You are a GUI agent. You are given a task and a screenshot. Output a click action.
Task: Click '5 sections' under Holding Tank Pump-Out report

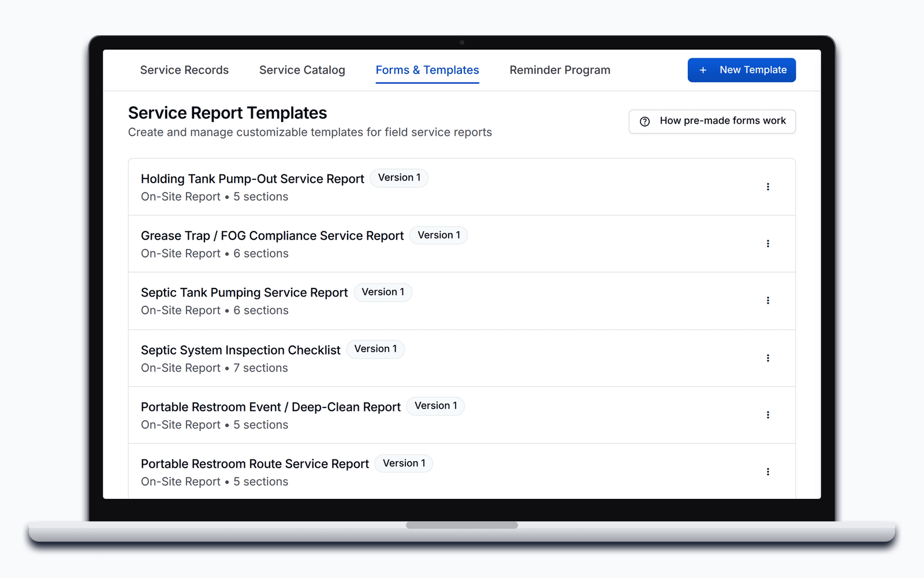(x=260, y=197)
